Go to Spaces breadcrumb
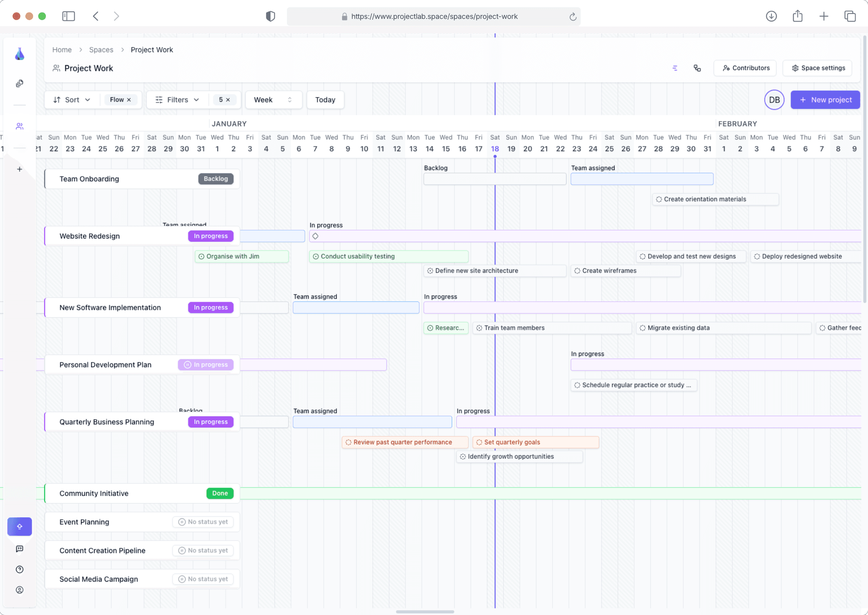 point(101,50)
